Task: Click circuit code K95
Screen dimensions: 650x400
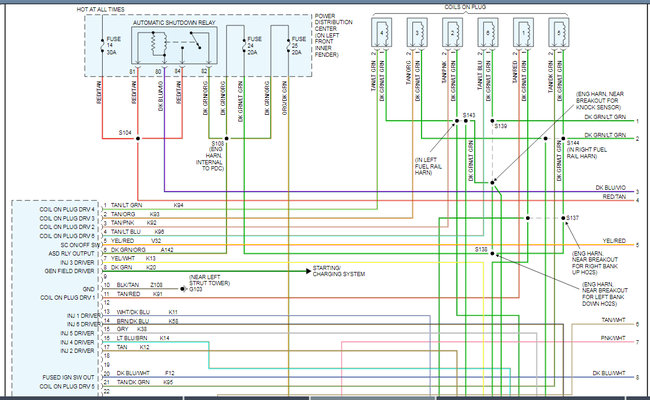Action: 168,382
